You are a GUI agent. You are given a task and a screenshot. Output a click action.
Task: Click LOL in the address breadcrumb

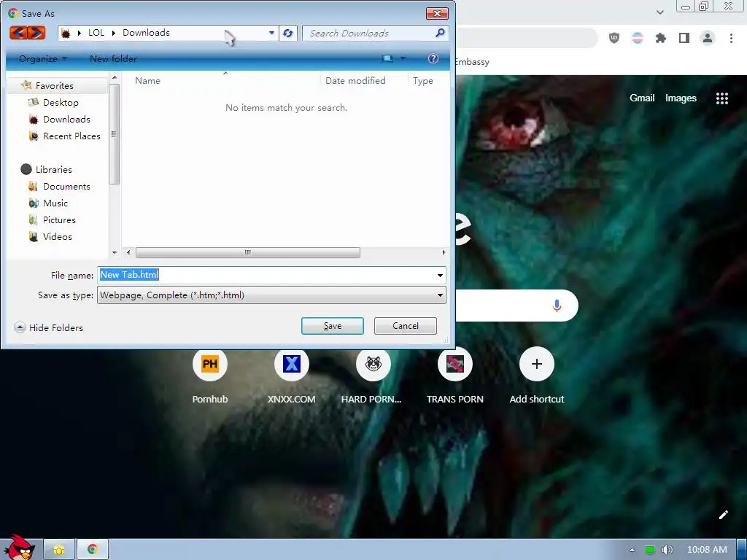pos(96,33)
